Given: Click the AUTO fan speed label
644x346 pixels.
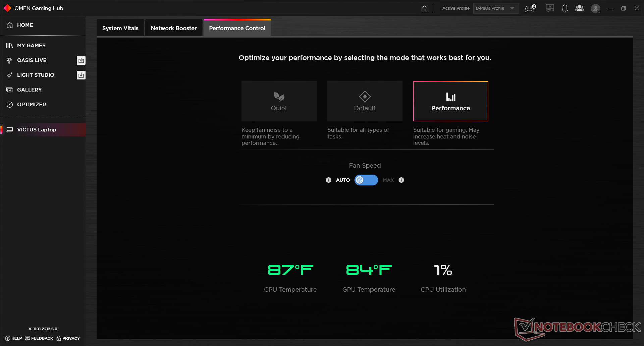Looking at the screenshot, I should tap(343, 180).
